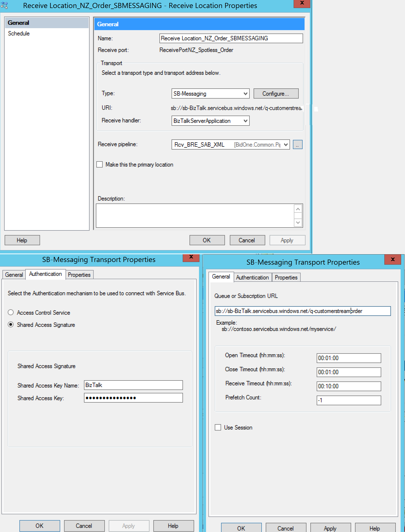
Task: Close the General SB-Messaging Transport Properties dialog
Action: [x=393, y=260]
